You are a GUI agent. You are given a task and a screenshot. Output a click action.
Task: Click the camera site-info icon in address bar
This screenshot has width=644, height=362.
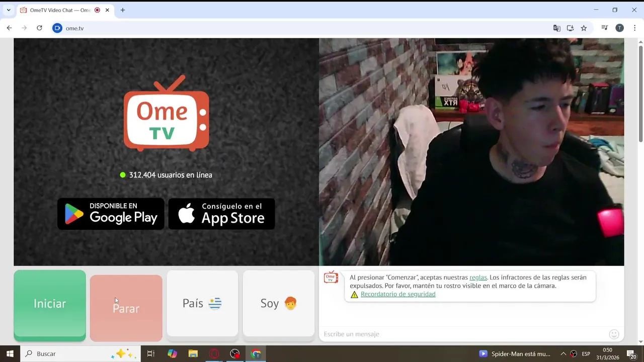57,28
